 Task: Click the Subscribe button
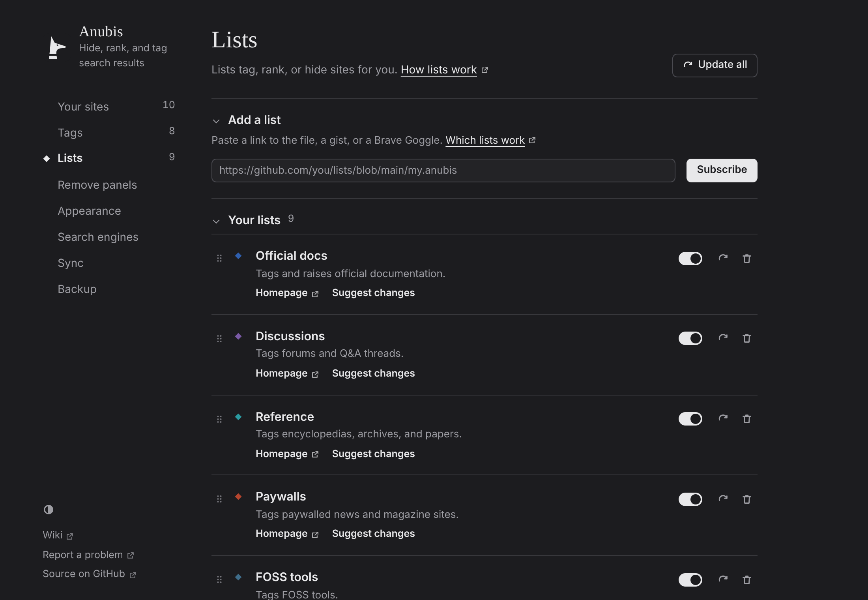(x=722, y=170)
